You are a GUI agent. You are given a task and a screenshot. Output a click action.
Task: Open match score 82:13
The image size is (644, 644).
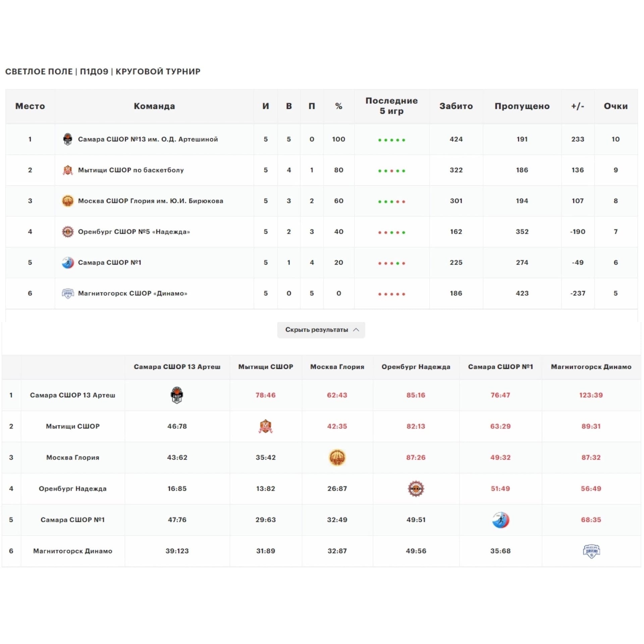pyautogui.click(x=416, y=427)
